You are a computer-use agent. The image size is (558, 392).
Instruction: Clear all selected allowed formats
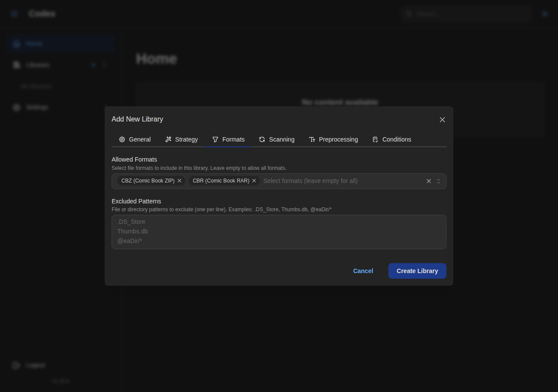(429, 181)
